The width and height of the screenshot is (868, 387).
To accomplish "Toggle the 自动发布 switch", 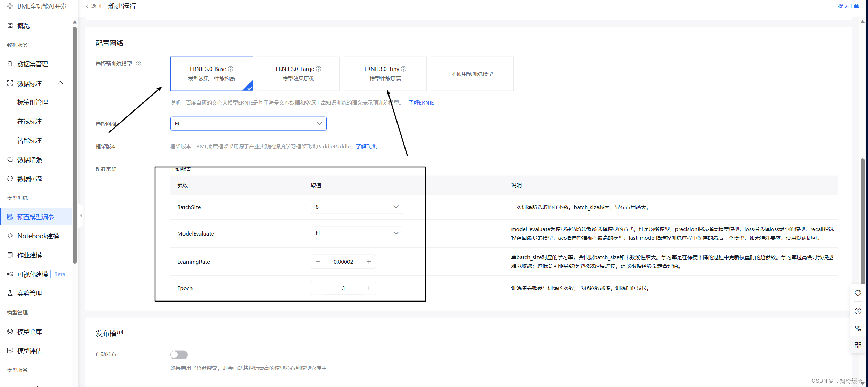I will click(179, 354).
